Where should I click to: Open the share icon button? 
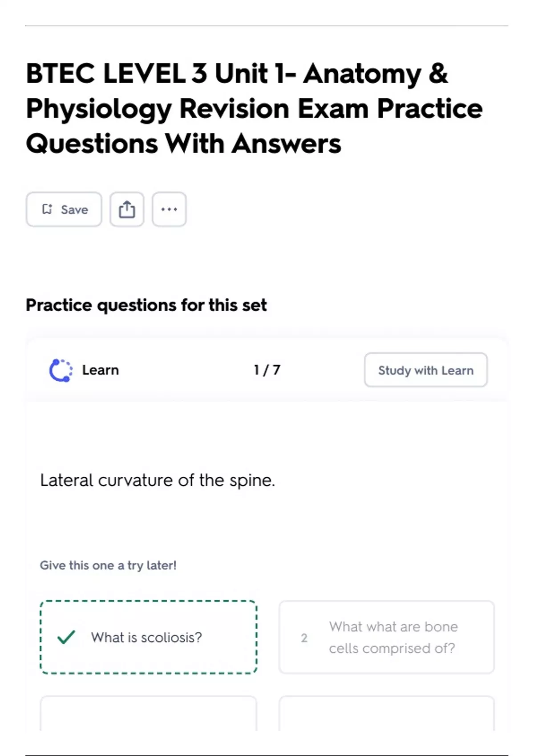[127, 209]
